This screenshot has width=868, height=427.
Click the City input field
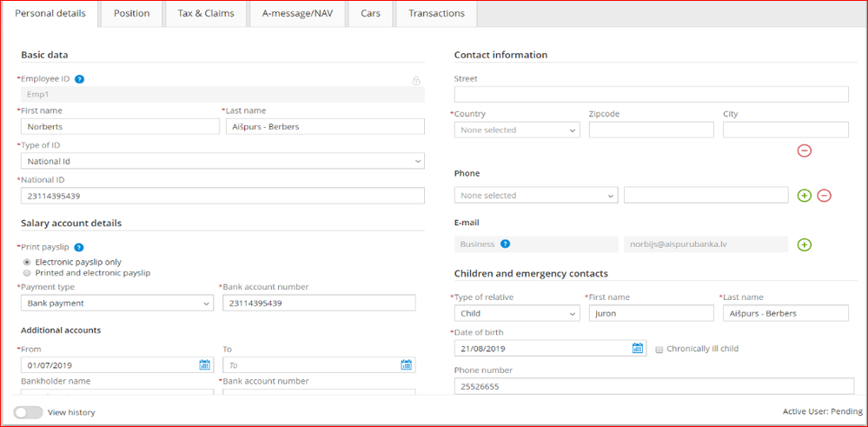[x=785, y=130]
